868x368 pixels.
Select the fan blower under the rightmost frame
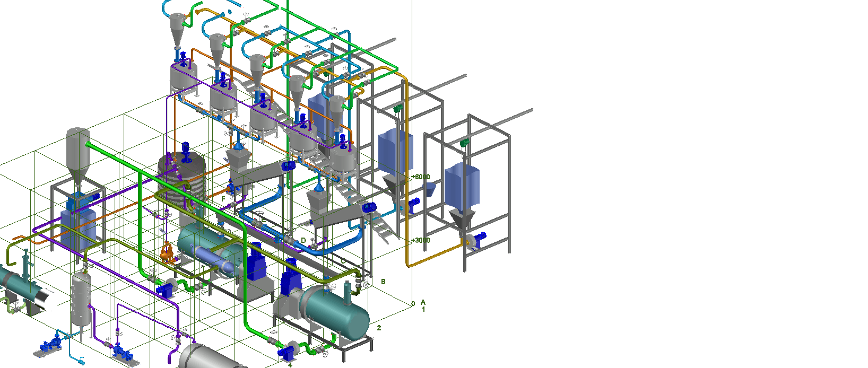pos(476,240)
